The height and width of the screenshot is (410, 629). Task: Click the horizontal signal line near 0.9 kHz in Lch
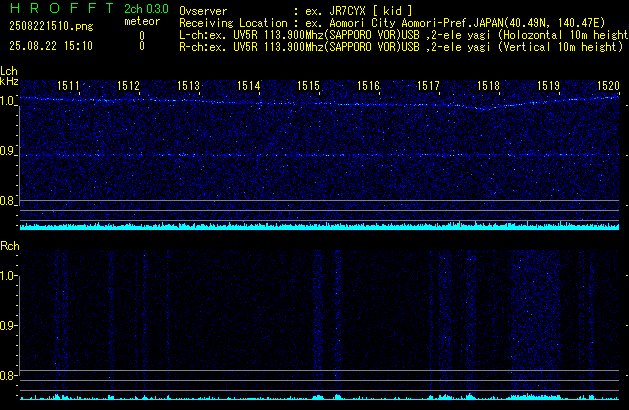319,155
